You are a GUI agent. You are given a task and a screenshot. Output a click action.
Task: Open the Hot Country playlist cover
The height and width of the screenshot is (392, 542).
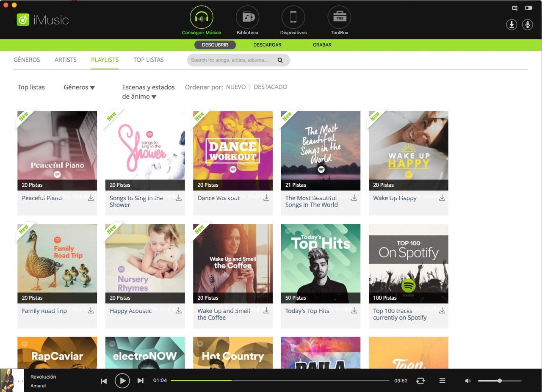pos(233,353)
